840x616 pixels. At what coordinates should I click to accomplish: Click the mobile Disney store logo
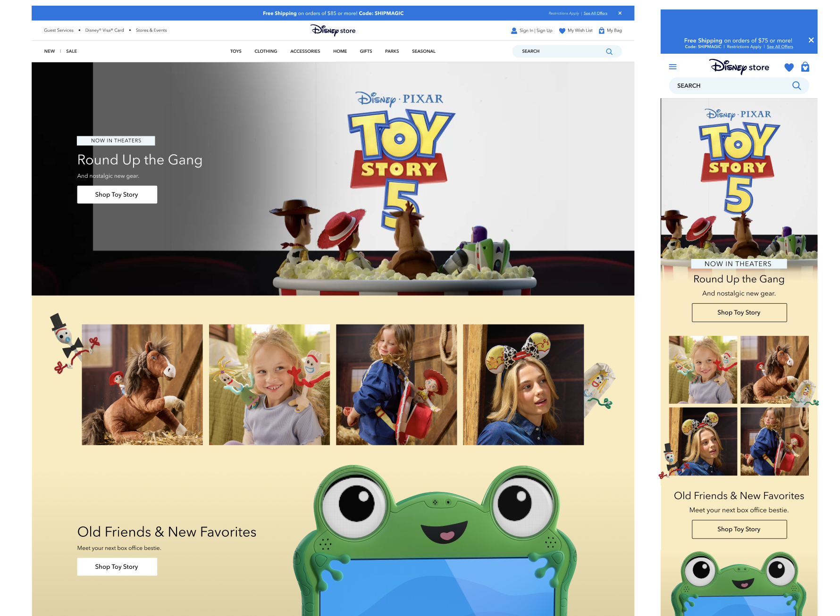tap(739, 67)
